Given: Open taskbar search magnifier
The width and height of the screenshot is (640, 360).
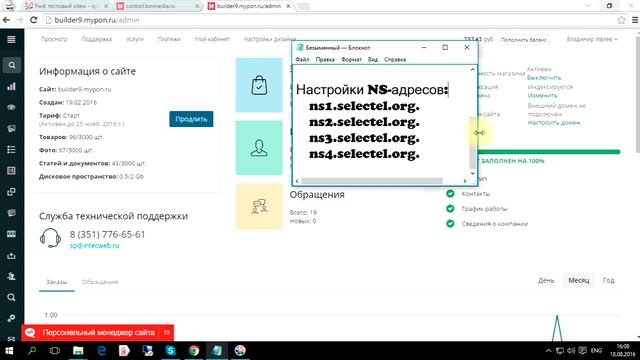Looking at the screenshot, I should click(x=32, y=351).
